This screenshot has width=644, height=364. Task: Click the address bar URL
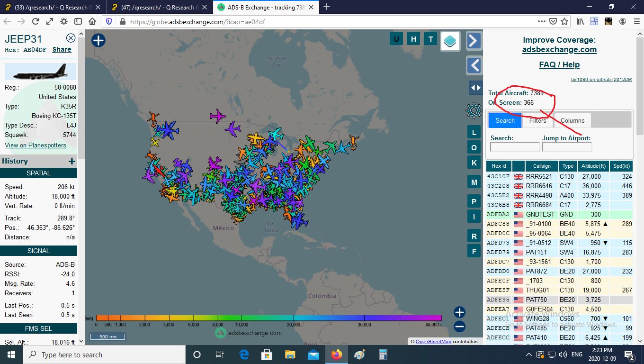(197, 22)
